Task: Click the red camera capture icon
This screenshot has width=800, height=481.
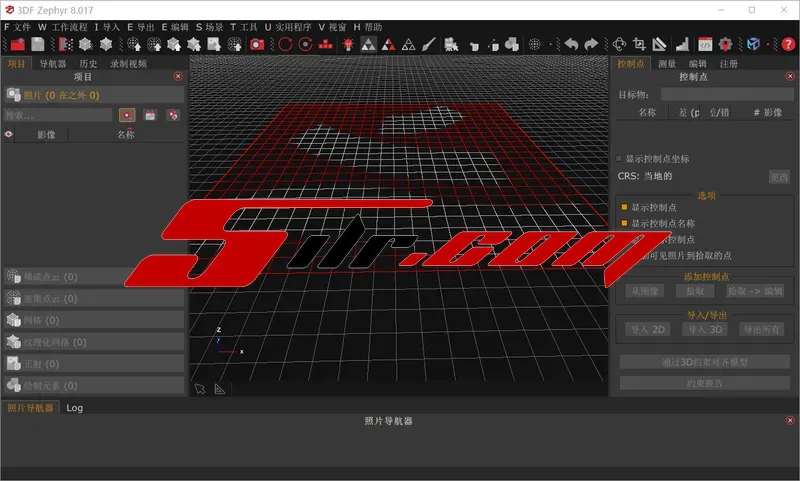Action: point(257,45)
